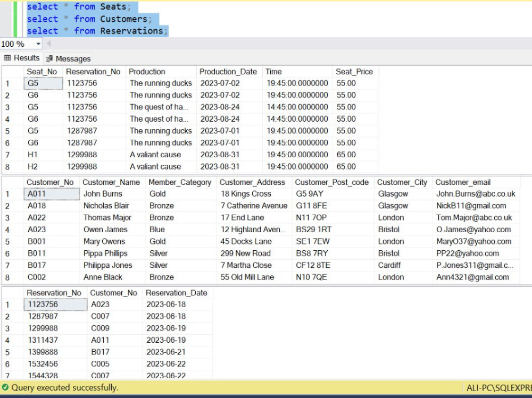The image size is (532, 398).
Task: Select the Reservation_No header in Seats grid
Action: point(93,72)
